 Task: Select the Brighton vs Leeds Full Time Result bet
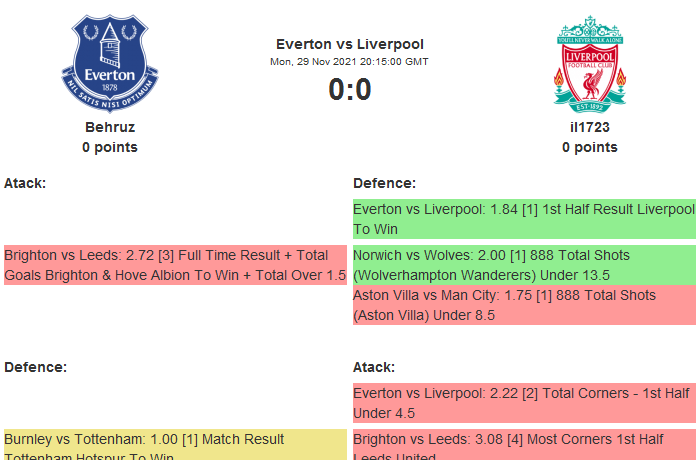pyautogui.click(x=175, y=265)
